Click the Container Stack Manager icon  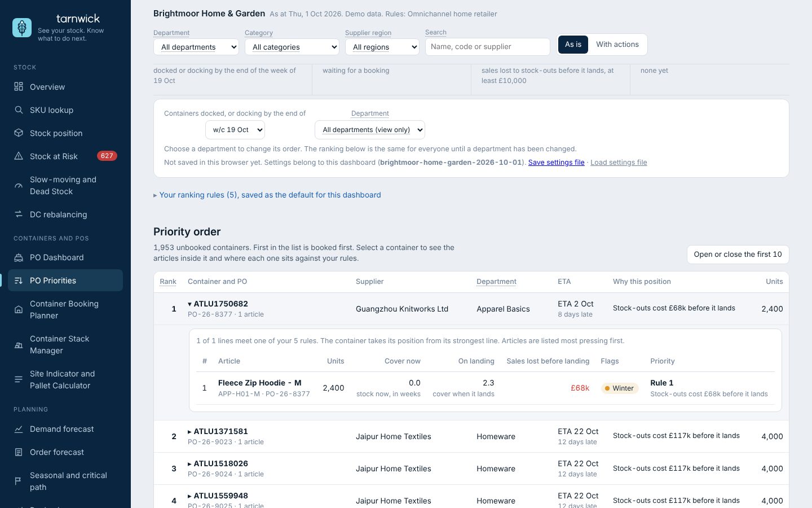(19, 344)
